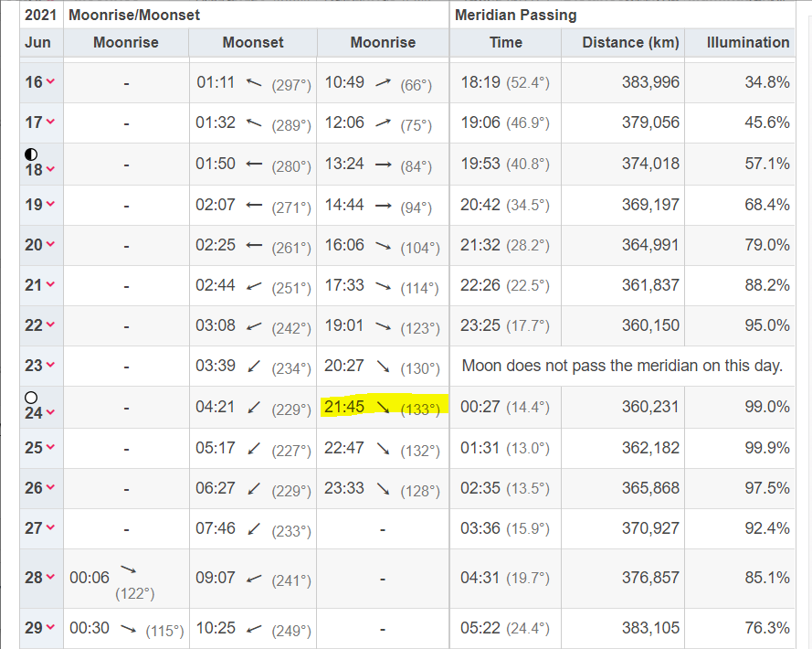The height and width of the screenshot is (649, 812).
Task: Click the Illumination column header
Action: coord(748,42)
